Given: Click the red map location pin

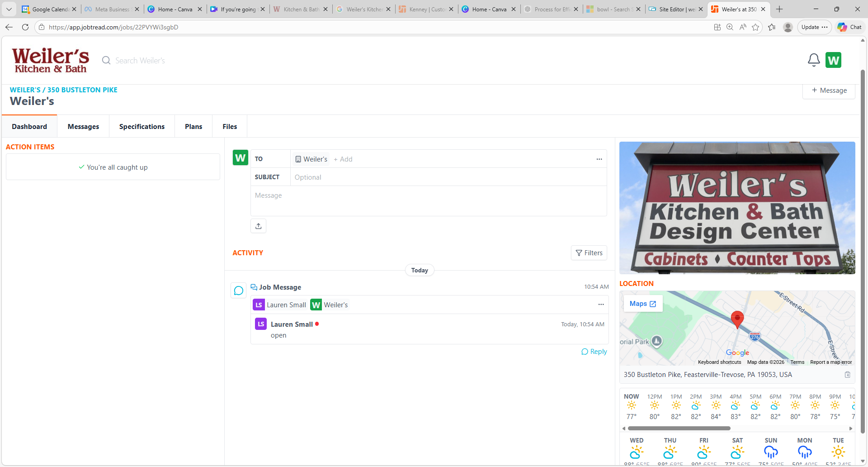Looking at the screenshot, I should pos(737,319).
